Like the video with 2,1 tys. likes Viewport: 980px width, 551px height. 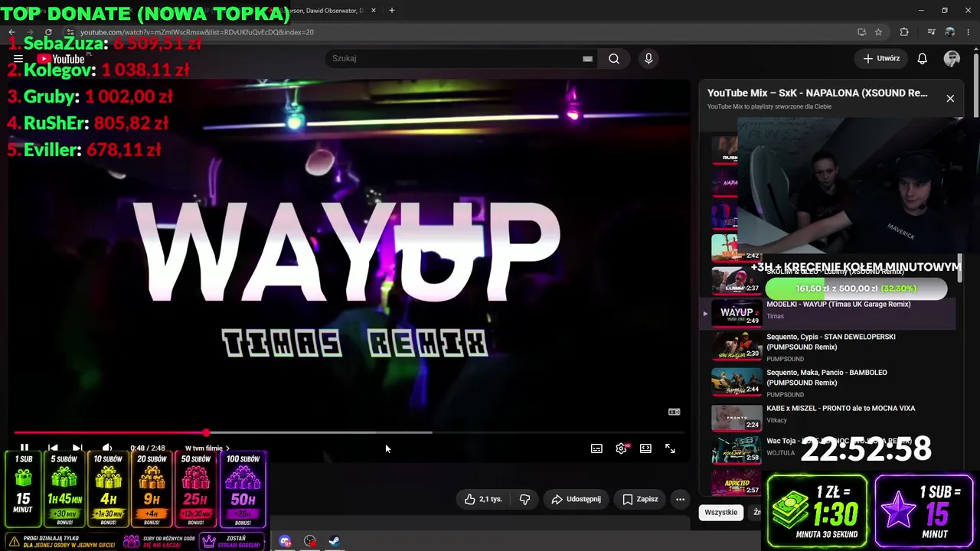483,499
